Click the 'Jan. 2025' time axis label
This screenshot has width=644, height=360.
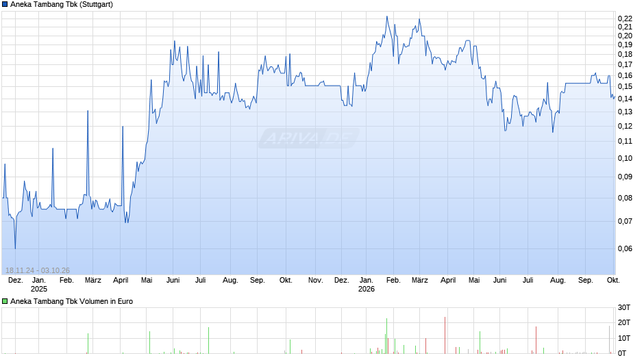tap(39, 285)
